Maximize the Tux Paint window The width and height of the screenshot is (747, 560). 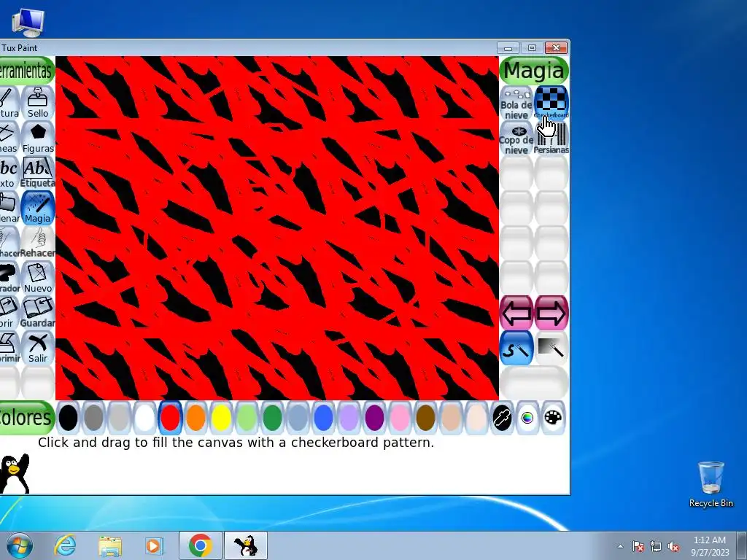point(532,47)
